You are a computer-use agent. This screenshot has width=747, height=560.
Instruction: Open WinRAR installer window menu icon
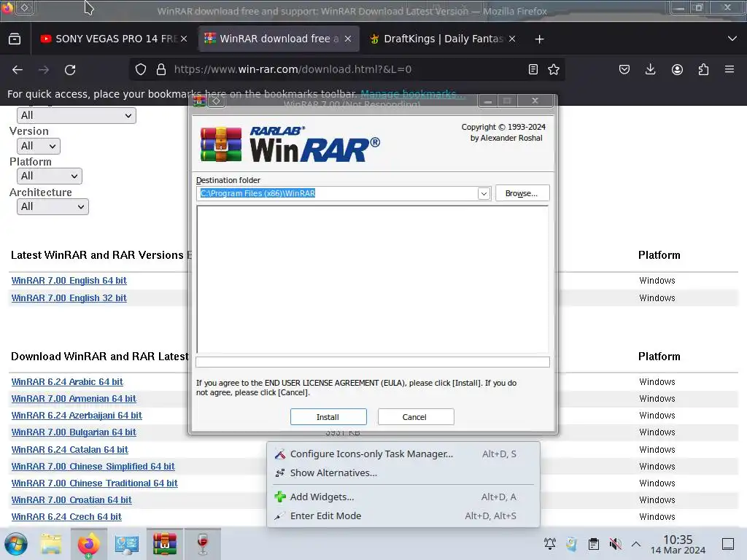199,101
